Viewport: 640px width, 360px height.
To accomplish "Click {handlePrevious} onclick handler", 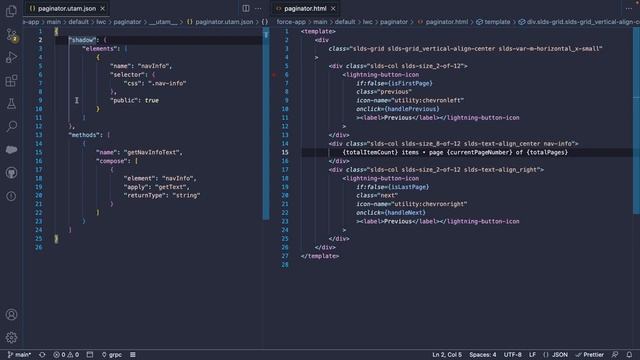I will point(412,109).
